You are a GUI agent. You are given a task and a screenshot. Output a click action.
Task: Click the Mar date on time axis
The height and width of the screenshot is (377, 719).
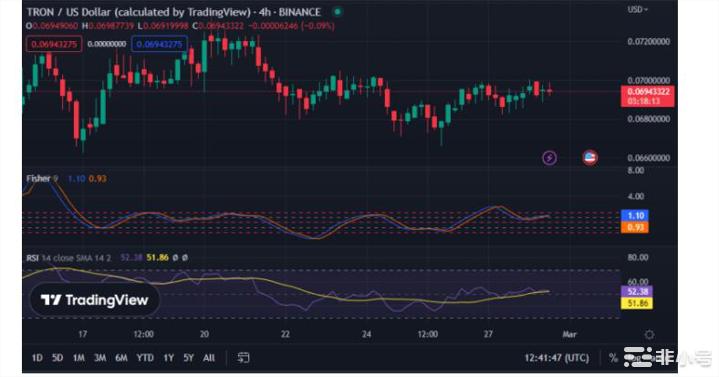coord(569,334)
